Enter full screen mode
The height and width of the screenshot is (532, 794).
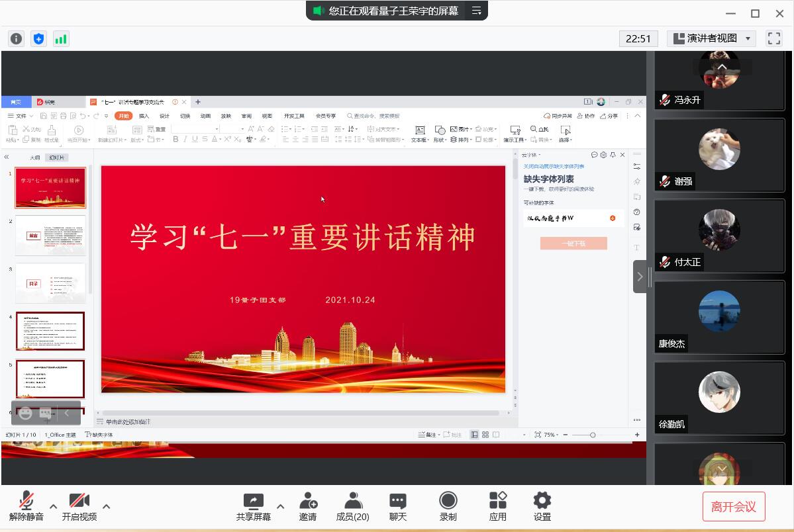pyautogui.click(x=773, y=38)
